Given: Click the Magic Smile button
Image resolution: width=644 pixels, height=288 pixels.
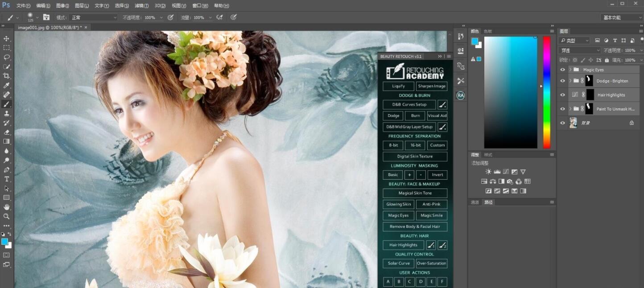Looking at the screenshot, I should click(x=432, y=216).
